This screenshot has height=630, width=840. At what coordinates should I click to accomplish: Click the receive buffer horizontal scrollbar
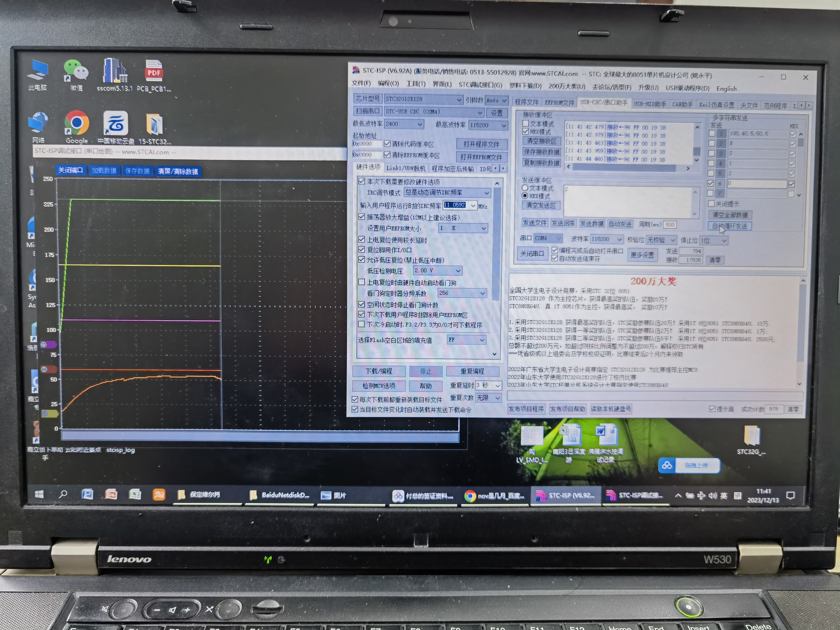(628, 168)
